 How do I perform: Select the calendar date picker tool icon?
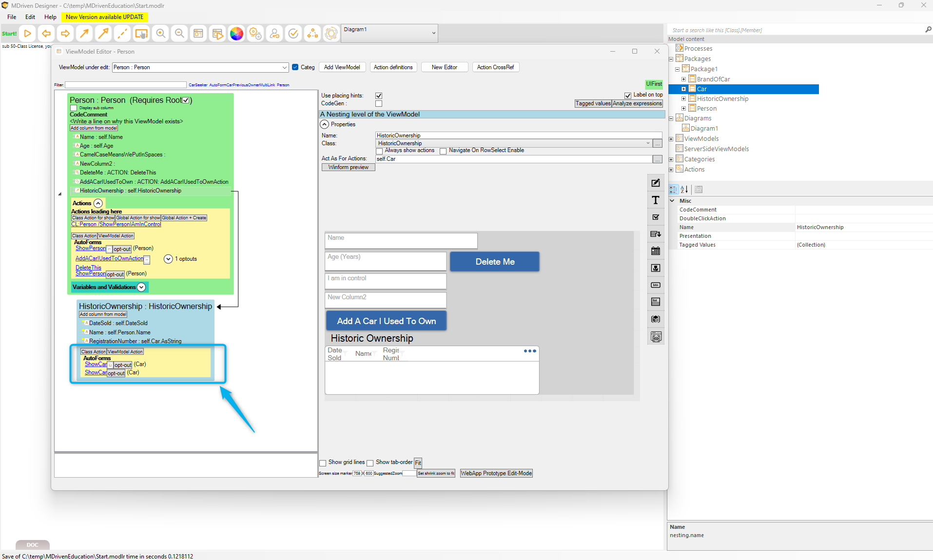[x=656, y=251]
